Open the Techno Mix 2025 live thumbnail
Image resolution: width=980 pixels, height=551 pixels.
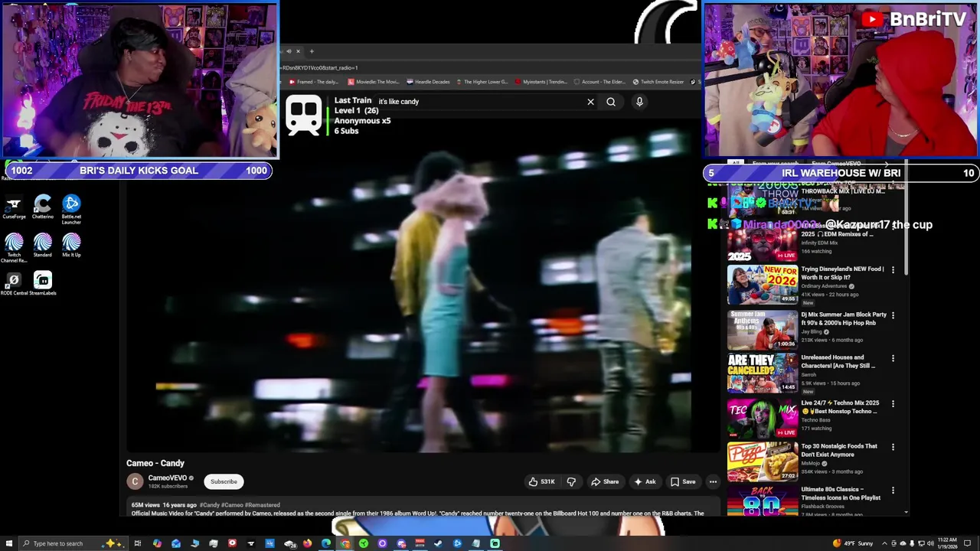pyautogui.click(x=762, y=417)
